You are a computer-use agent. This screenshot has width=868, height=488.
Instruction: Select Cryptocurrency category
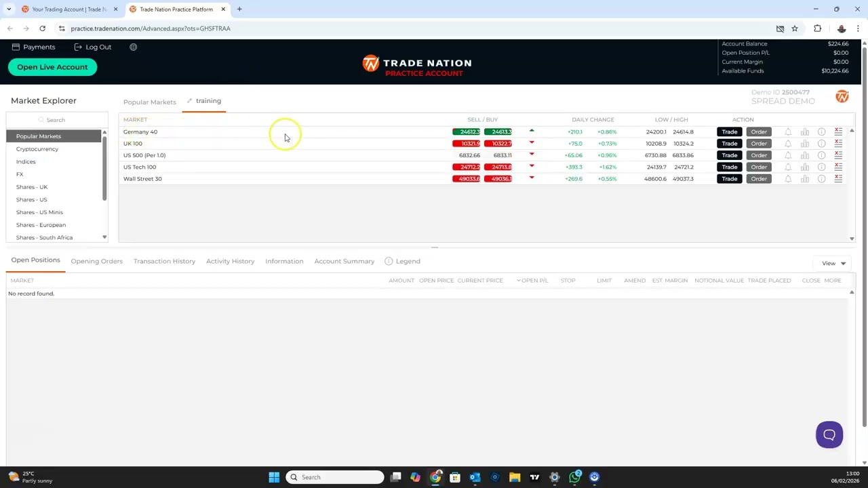37,149
